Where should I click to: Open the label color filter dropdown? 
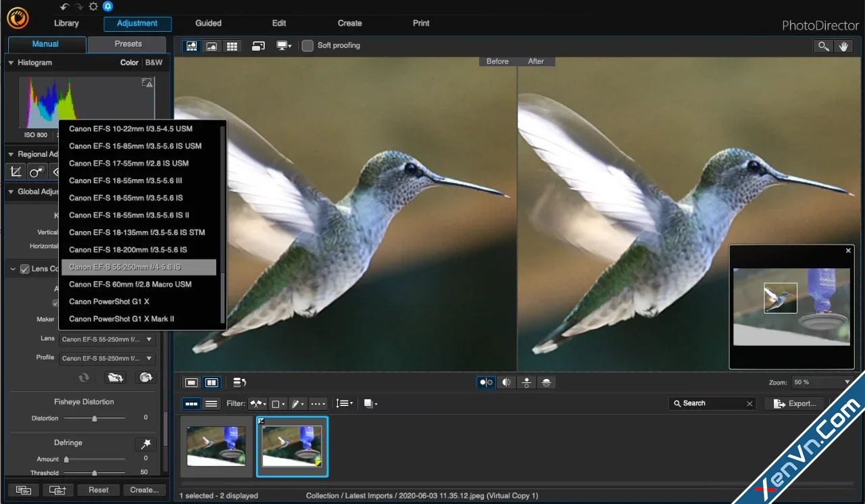pyautogui.click(x=278, y=403)
